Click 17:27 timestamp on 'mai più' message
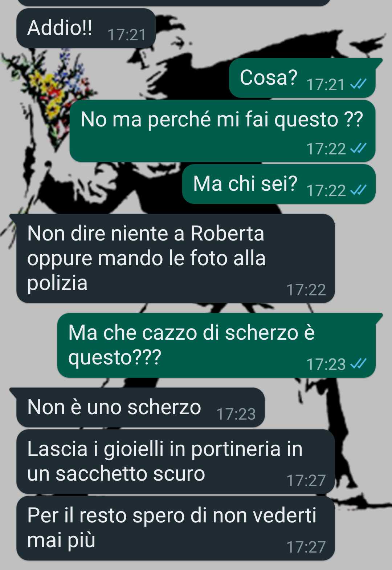This screenshot has height=570, width=392. (306, 547)
